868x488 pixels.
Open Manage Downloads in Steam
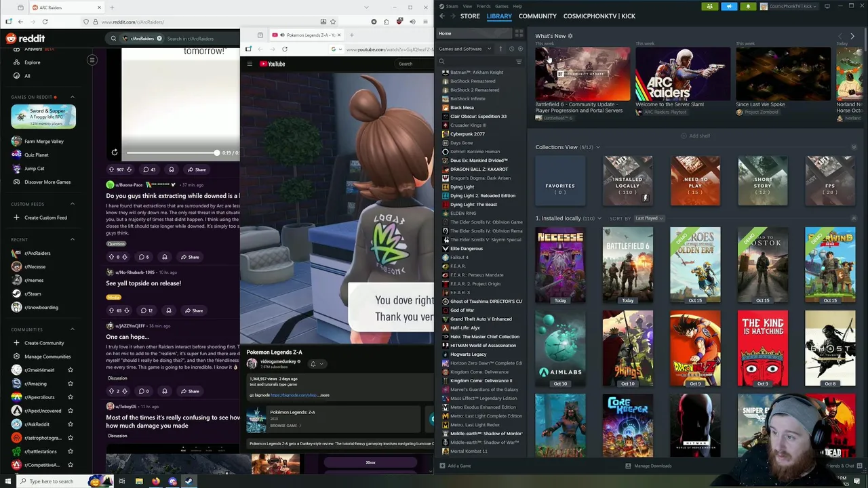(x=648, y=466)
